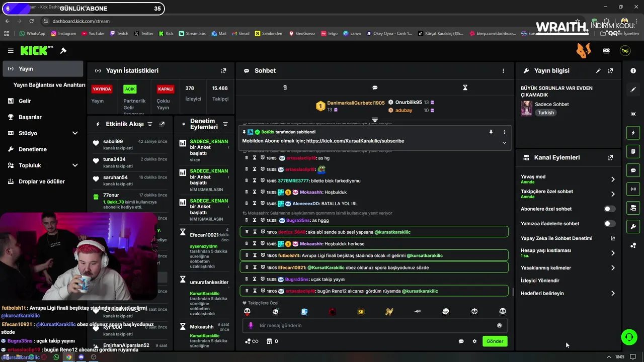The width and height of the screenshot is (644, 362).
Task: Pop out the Yayın İstatistikleri panel
Action: [224, 71]
